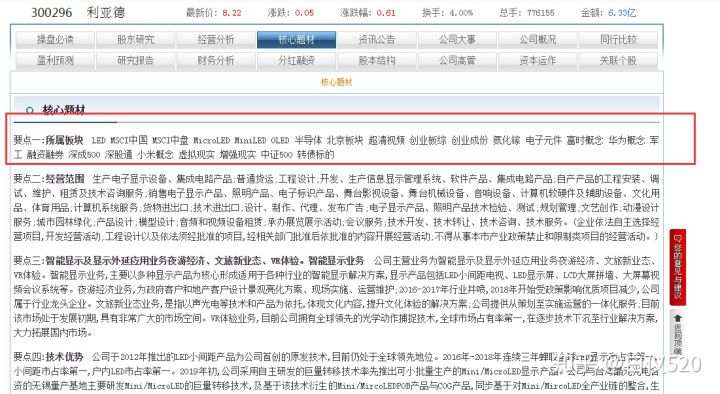This screenshot has width=720, height=394.
Task: Click the MiniLED sector tag
Action: [x=250, y=140]
